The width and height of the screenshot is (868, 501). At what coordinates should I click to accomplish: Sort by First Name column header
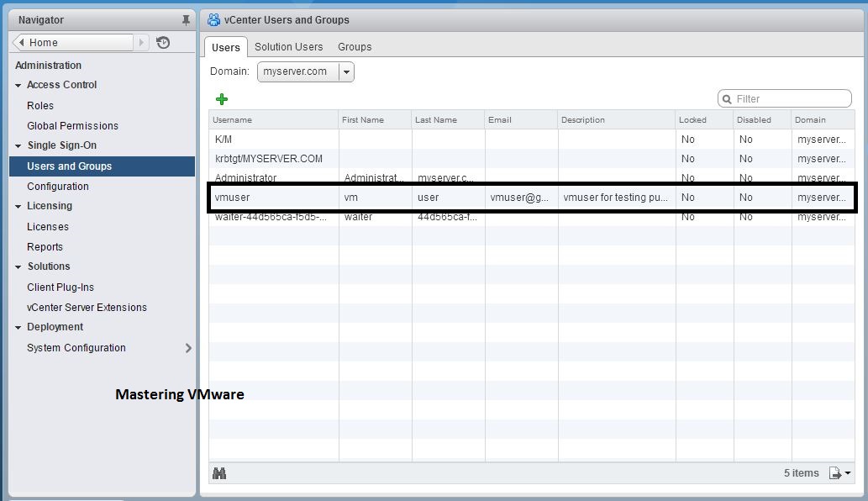click(375, 119)
